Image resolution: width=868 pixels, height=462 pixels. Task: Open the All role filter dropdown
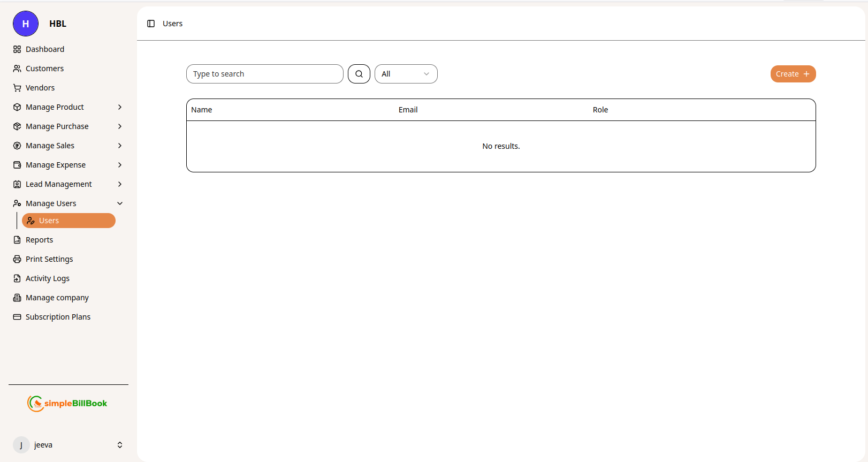pos(406,74)
